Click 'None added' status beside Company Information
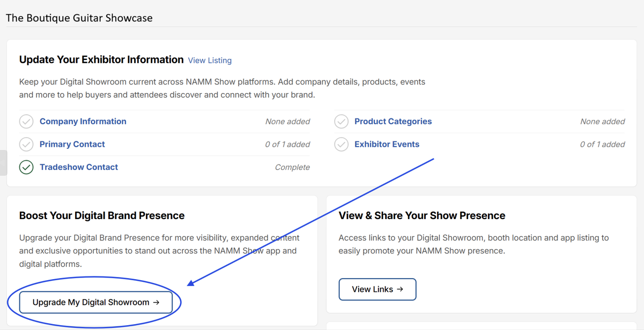Viewport: 644px width, 330px height. 287,122
